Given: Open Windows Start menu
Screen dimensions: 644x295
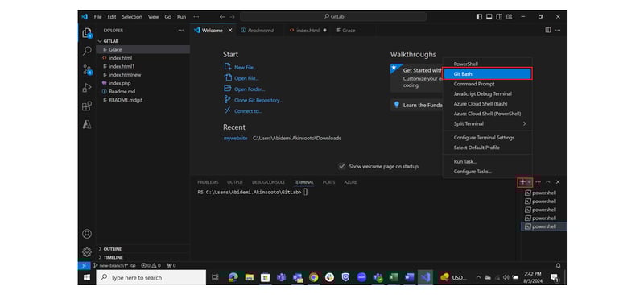Looking at the screenshot, I should (x=87, y=278).
